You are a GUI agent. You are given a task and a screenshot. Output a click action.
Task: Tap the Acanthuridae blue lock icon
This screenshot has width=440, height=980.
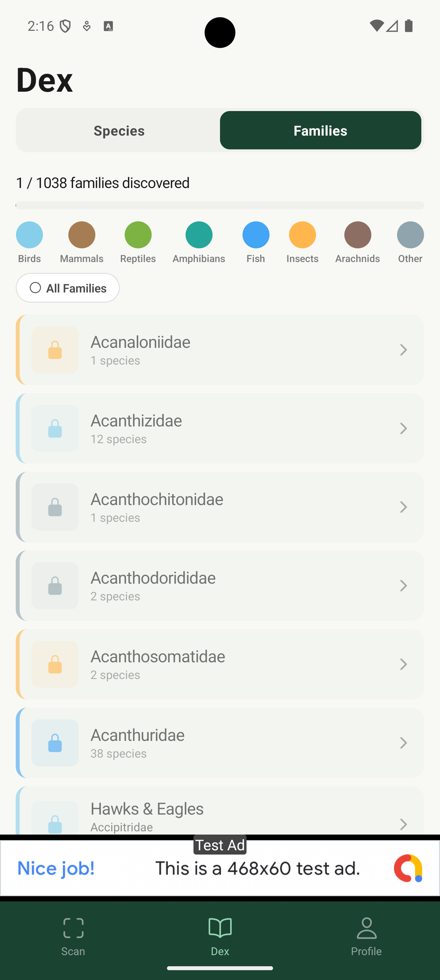coord(55,743)
